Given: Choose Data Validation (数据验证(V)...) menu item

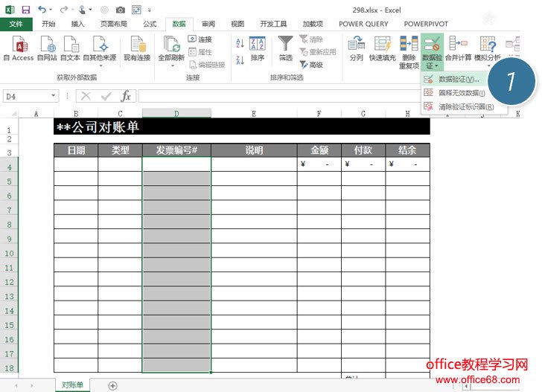Looking at the screenshot, I should [x=455, y=79].
